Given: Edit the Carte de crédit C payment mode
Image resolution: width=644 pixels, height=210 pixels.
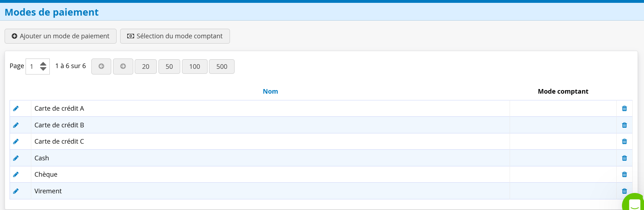Looking at the screenshot, I should click(16, 142).
